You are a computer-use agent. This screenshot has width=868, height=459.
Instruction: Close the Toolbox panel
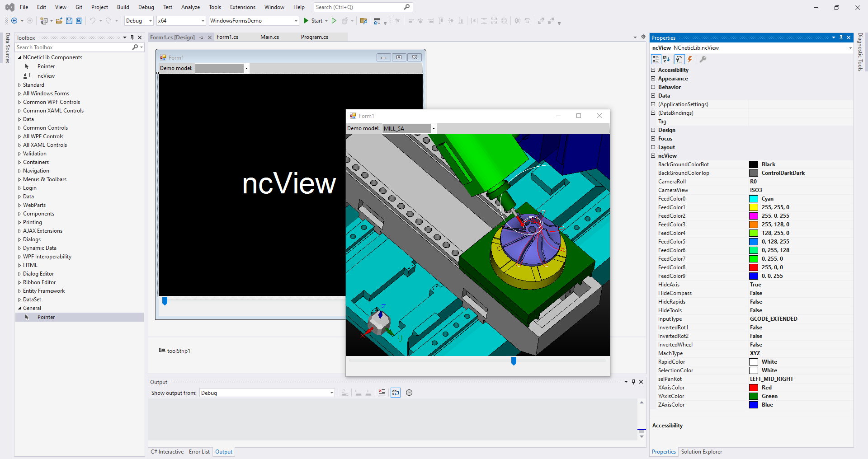pyautogui.click(x=140, y=37)
